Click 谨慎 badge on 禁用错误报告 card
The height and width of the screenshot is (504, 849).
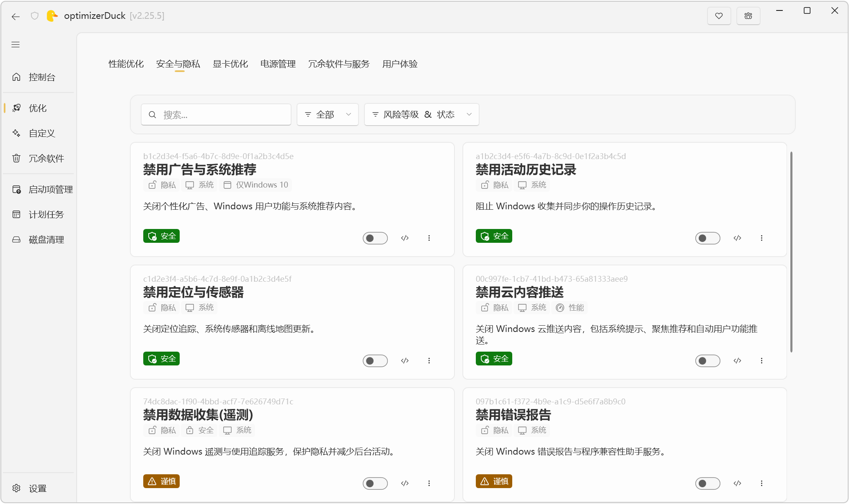coord(494,481)
